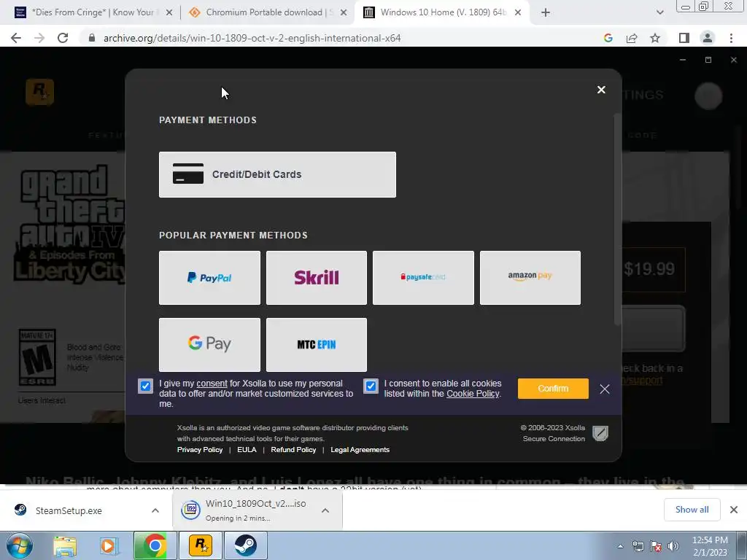Open the Chrome profile menu
Image resolution: width=747 pixels, height=560 pixels.
[708, 38]
